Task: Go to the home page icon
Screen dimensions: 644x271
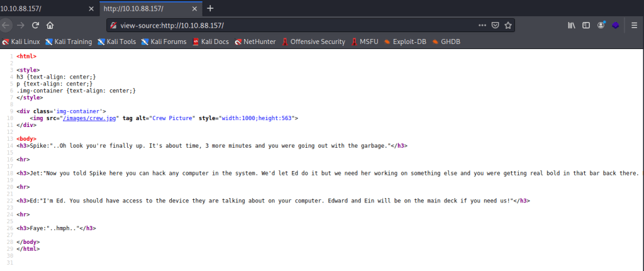Action: [50, 25]
